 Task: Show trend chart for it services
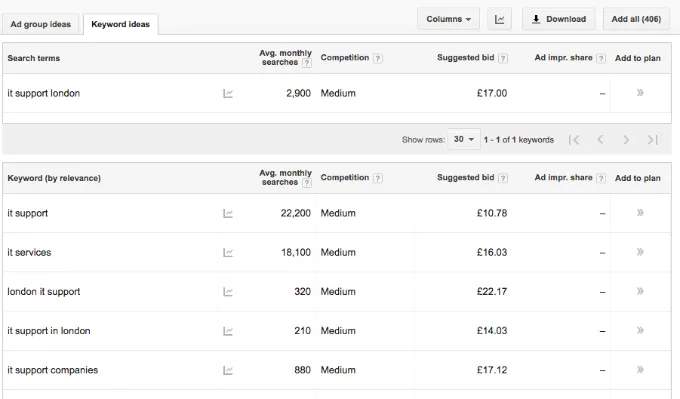point(228,252)
